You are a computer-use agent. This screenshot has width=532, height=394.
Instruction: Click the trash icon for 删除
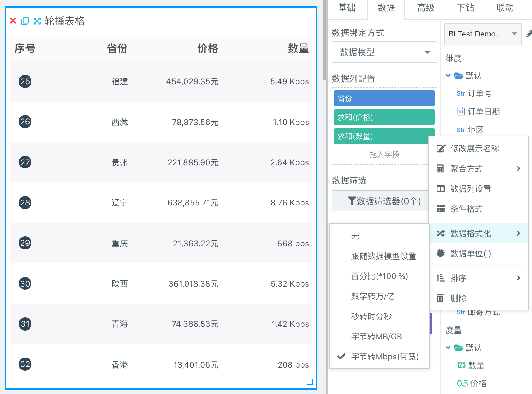(x=440, y=298)
